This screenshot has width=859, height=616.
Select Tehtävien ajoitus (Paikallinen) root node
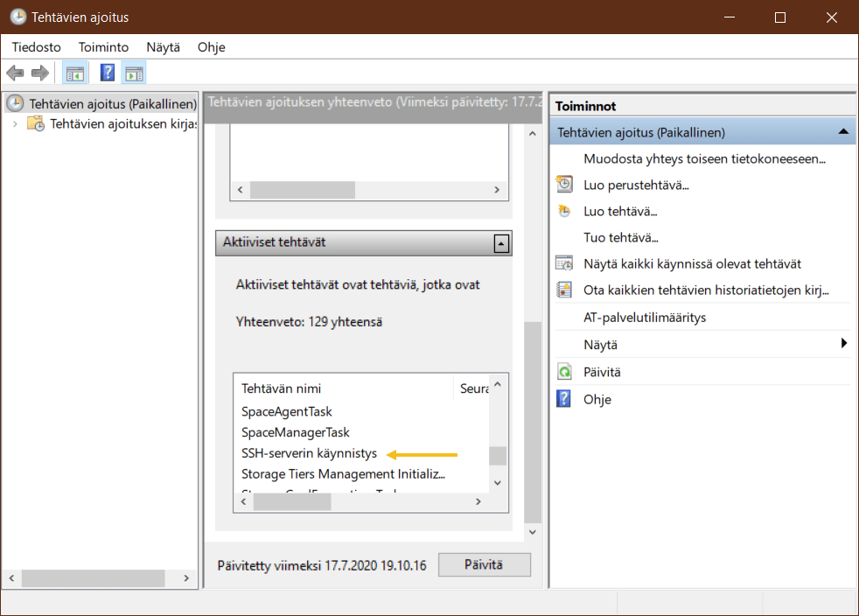112,104
